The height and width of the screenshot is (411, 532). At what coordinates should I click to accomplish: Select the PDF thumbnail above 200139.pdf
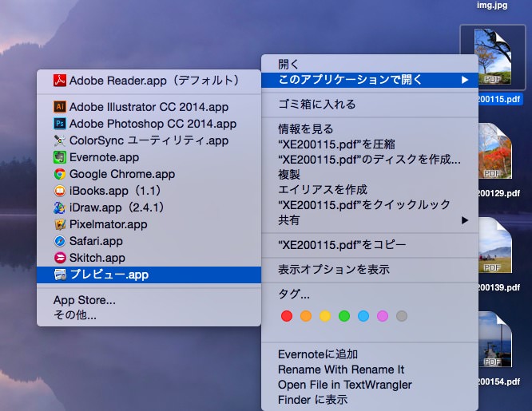(x=495, y=245)
